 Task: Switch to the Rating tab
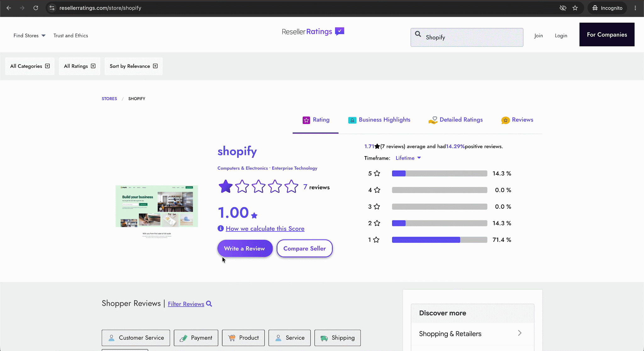pyautogui.click(x=316, y=120)
